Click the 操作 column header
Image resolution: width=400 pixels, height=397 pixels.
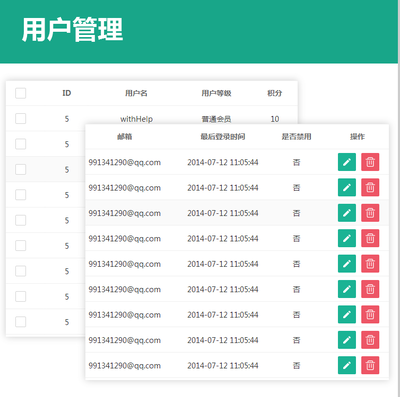tap(357, 137)
